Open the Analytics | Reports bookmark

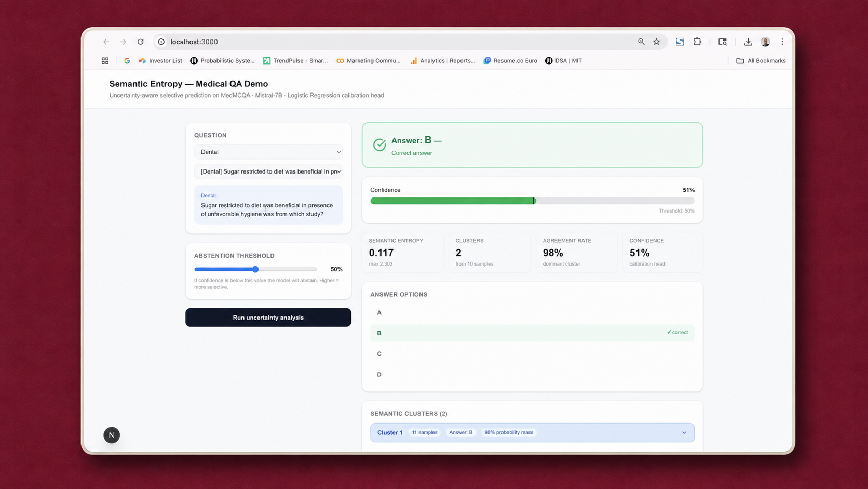pyautogui.click(x=442, y=61)
